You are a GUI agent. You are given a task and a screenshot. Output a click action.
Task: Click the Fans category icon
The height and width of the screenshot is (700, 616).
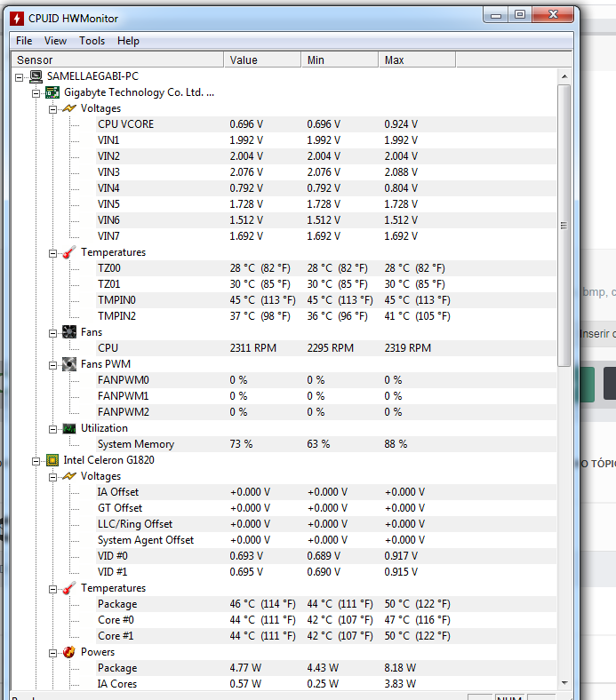tap(69, 332)
